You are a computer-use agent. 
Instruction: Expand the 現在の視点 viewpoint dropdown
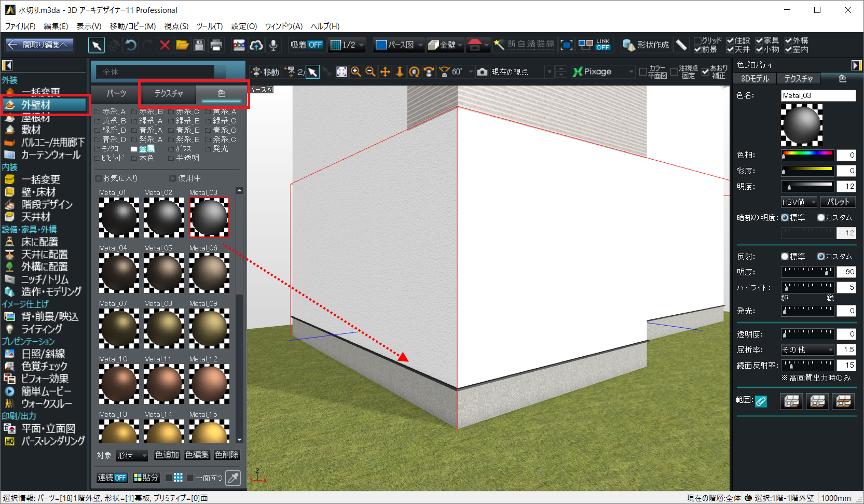tap(549, 72)
